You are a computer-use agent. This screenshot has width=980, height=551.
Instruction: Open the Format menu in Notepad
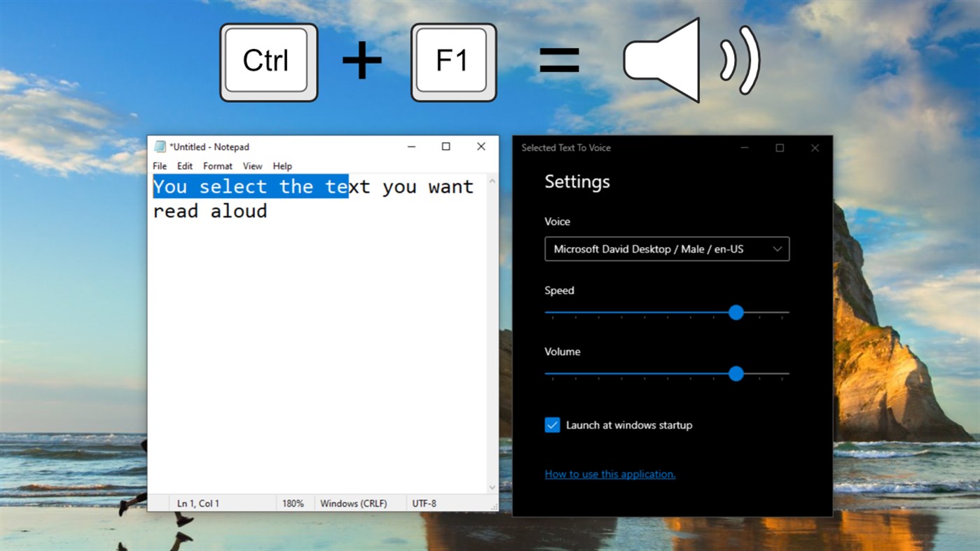point(217,166)
